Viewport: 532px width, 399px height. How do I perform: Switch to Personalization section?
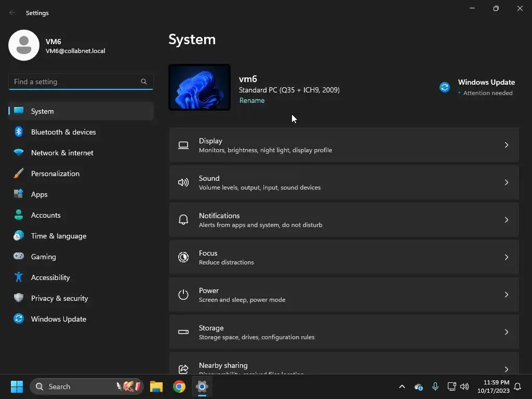[x=81, y=173]
